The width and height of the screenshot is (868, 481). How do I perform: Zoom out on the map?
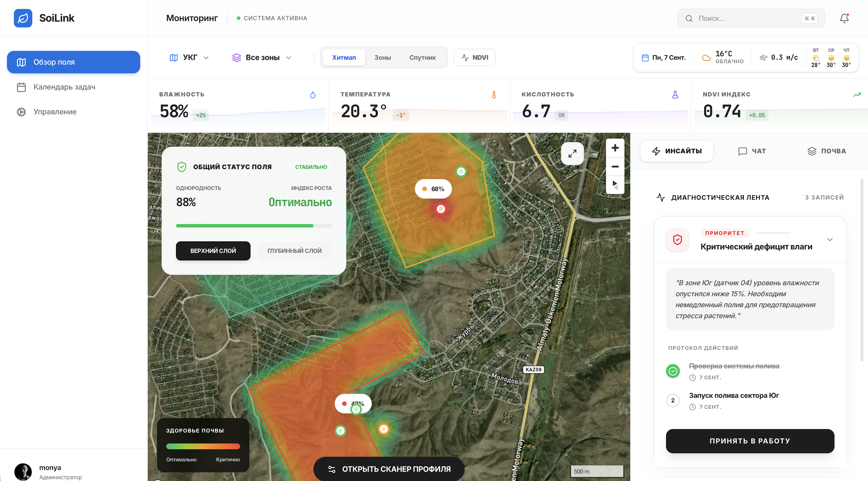(615, 167)
